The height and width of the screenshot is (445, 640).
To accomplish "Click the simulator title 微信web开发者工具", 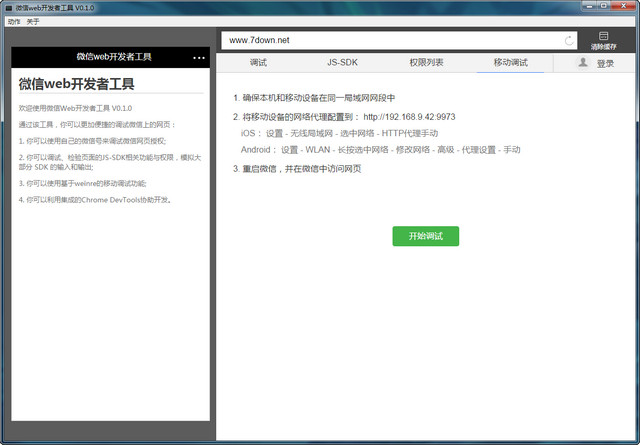I will [113, 57].
